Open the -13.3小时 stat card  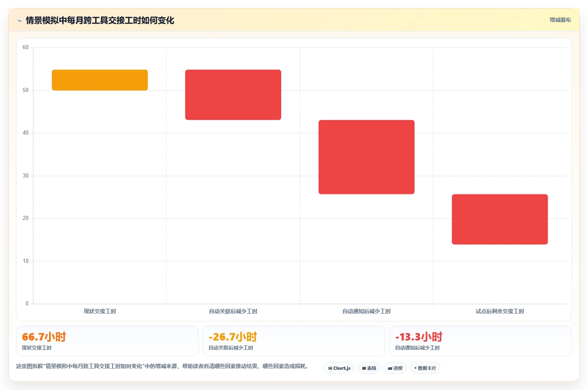[480, 341]
